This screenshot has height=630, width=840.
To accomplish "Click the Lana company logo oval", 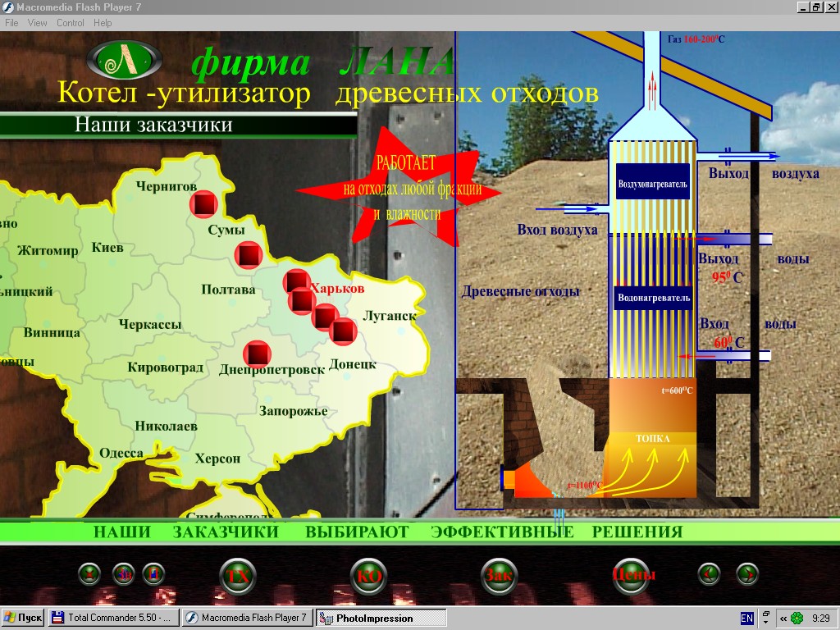I will (126, 59).
